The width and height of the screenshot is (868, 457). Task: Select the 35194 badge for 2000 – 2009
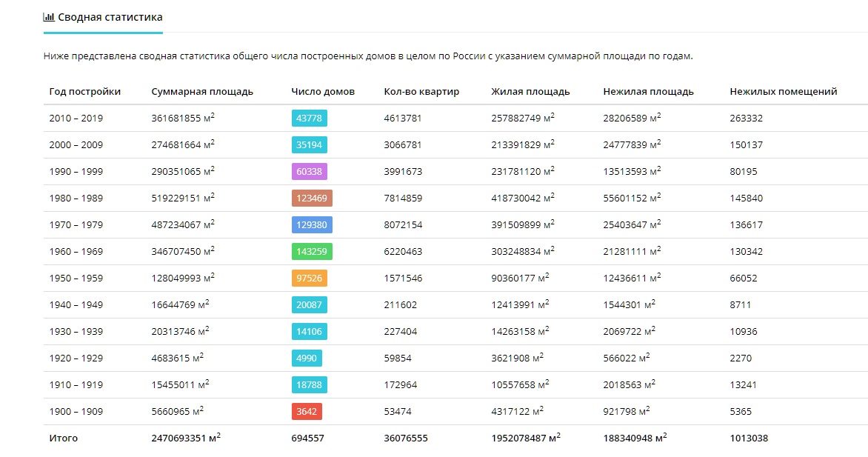click(310, 145)
